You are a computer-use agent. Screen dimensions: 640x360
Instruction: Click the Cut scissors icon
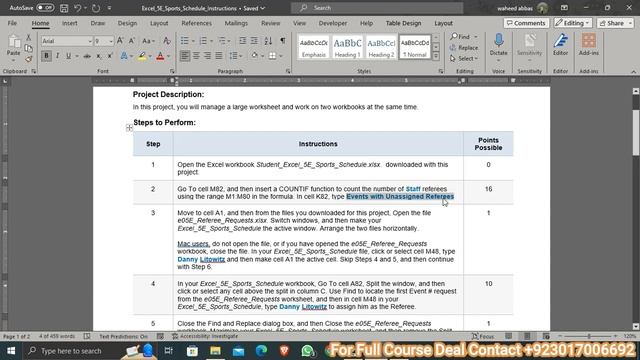coord(29,38)
